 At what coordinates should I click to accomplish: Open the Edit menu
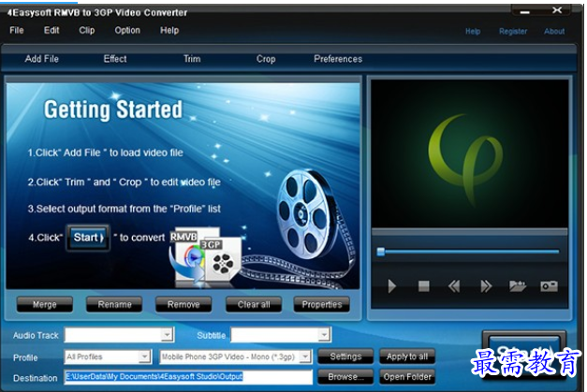[x=51, y=30]
